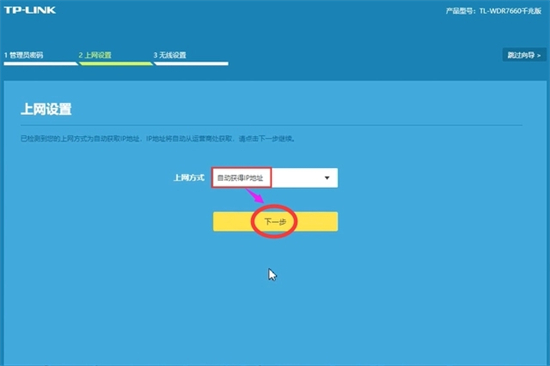Click the 上网方式 field label
Screen dimensions: 550x366
189,178
